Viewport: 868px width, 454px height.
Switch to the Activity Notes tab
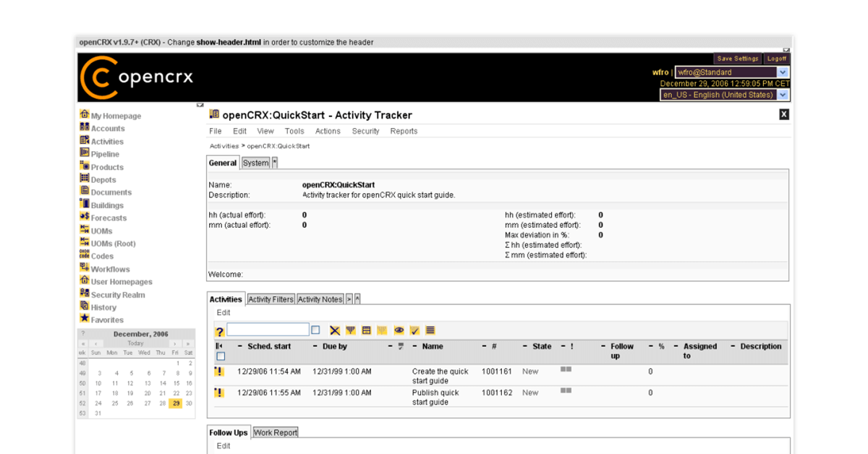320,299
